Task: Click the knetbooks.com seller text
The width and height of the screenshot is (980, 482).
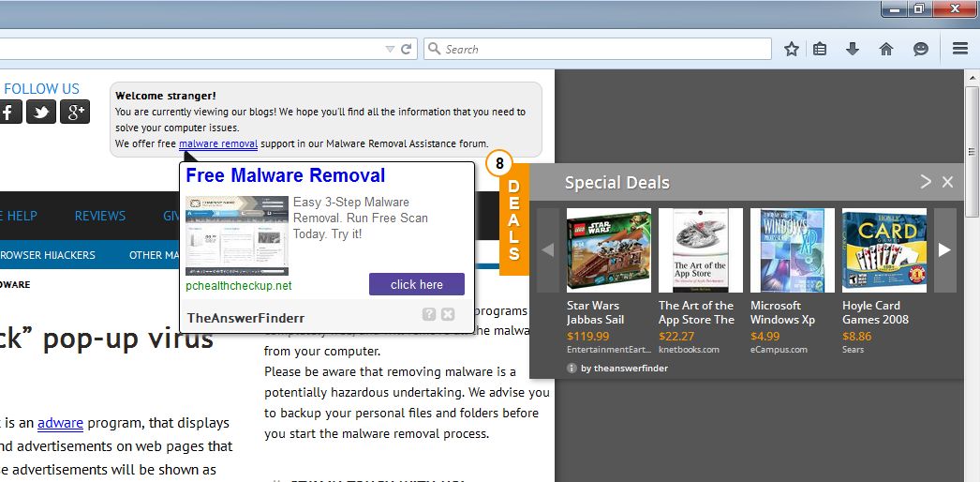Action: pos(689,350)
